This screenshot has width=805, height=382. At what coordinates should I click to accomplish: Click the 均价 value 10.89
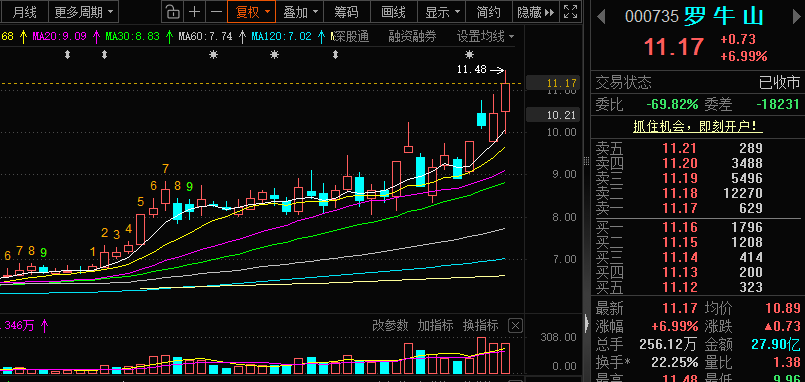point(782,308)
